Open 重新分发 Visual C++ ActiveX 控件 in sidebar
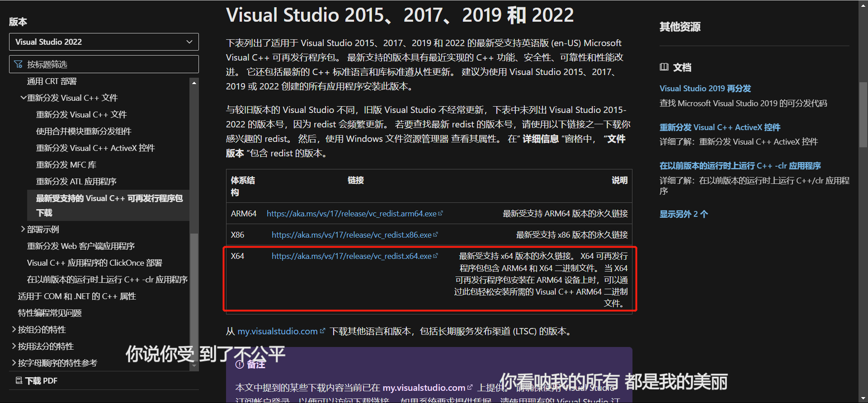The width and height of the screenshot is (868, 403). (95, 148)
